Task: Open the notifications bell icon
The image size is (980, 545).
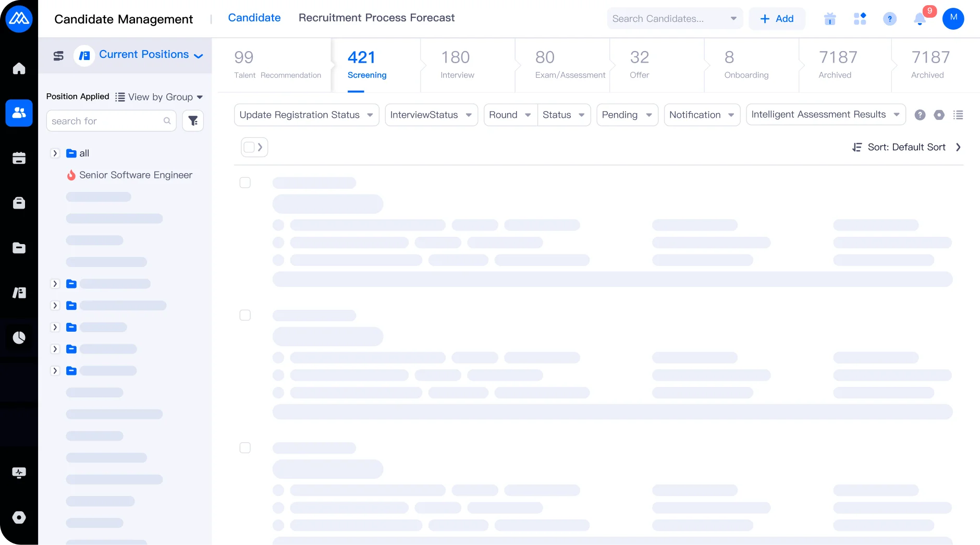Action: pyautogui.click(x=920, y=19)
